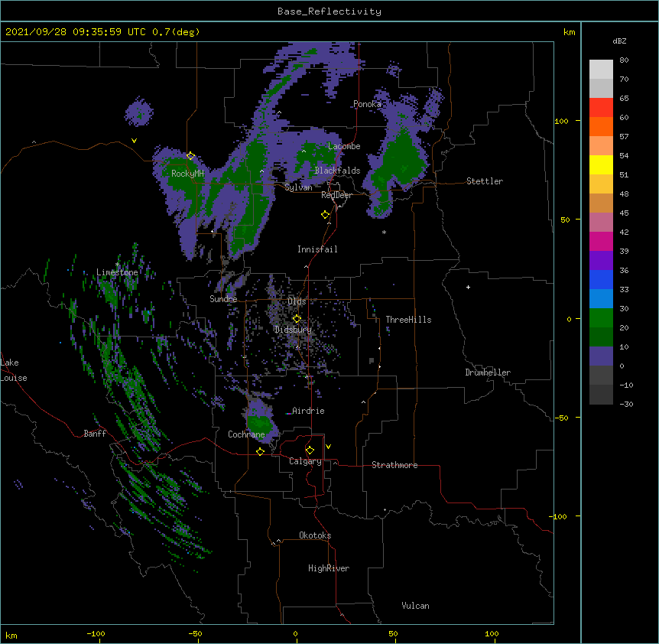Click the 100 tick on right vertical axis
Viewport: 659px width, 644px height.
click(x=561, y=121)
